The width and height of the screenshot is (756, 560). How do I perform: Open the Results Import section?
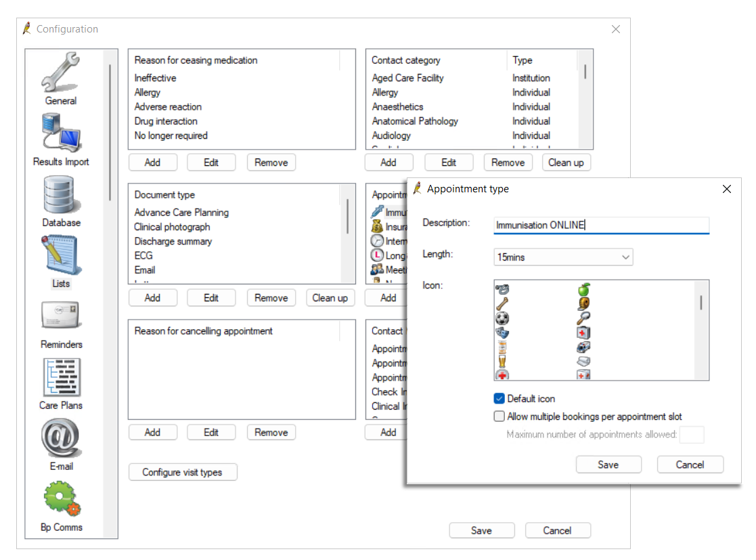pyautogui.click(x=61, y=140)
